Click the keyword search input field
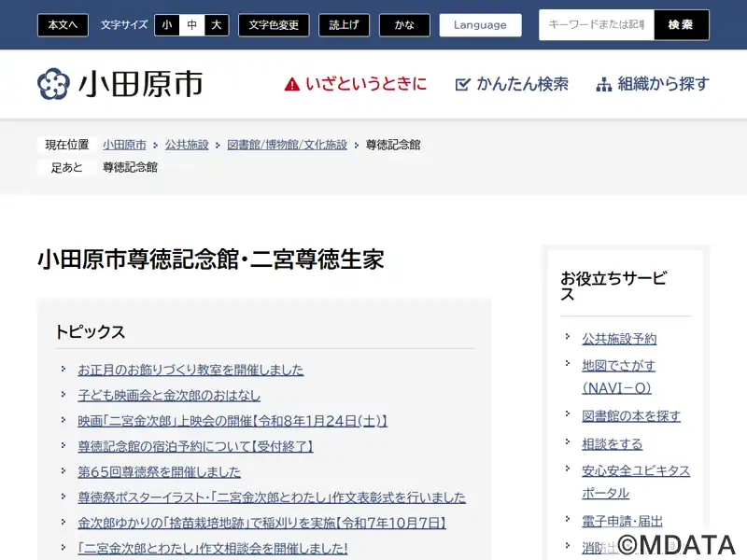The image size is (747, 560). coord(597,25)
